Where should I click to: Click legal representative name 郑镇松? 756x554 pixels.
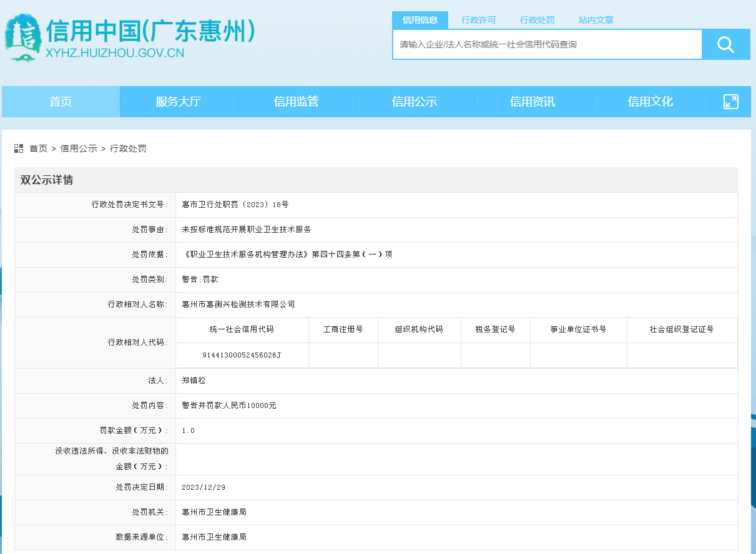pyautogui.click(x=194, y=380)
